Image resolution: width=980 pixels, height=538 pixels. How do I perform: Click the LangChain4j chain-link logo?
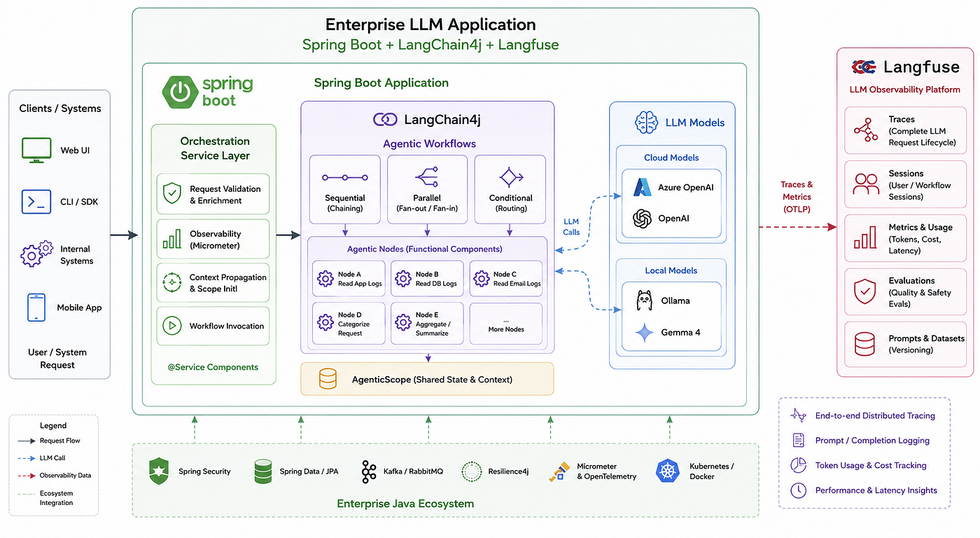click(385, 120)
